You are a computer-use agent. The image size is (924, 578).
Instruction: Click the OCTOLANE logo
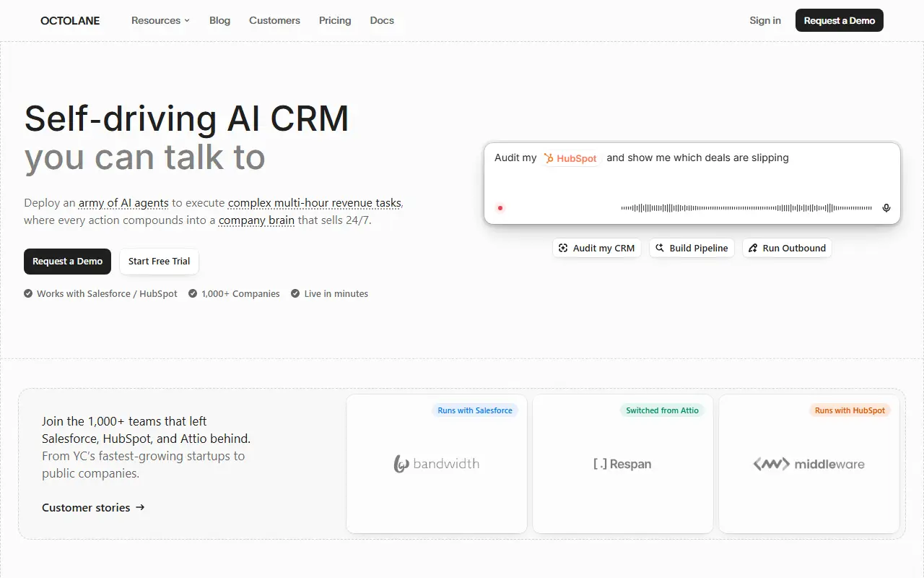coord(70,21)
